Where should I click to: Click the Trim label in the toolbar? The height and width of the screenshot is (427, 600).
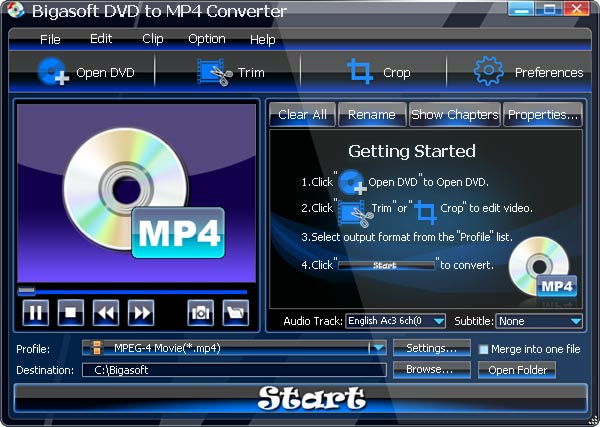tap(251, 72)
